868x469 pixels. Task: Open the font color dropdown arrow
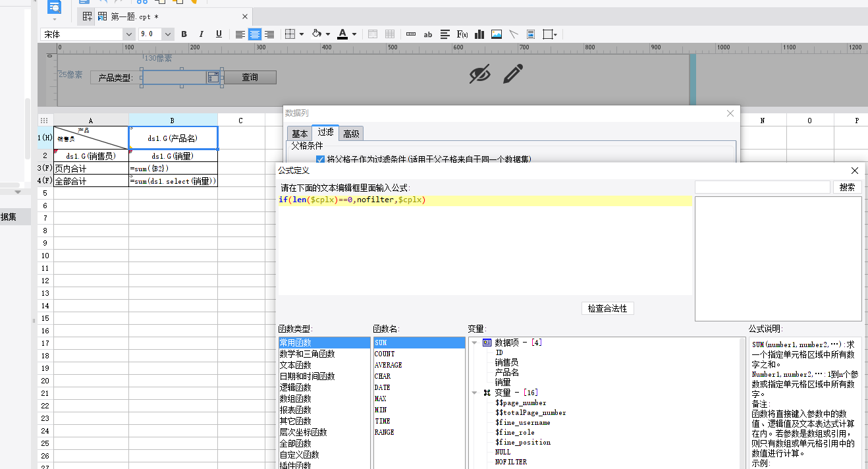pos(354,34)
